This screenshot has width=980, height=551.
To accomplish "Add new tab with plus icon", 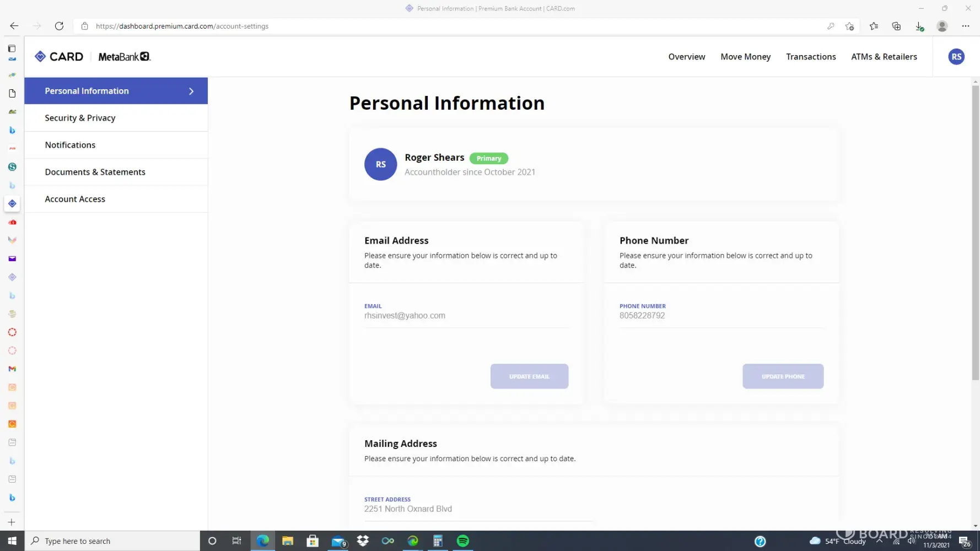I will tap(12, 522).
